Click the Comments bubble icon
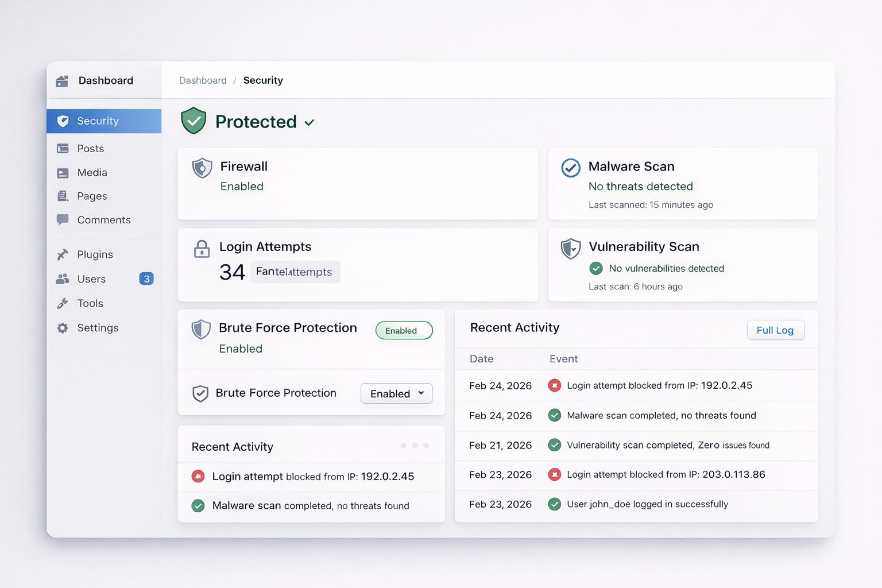 point(63,219)
